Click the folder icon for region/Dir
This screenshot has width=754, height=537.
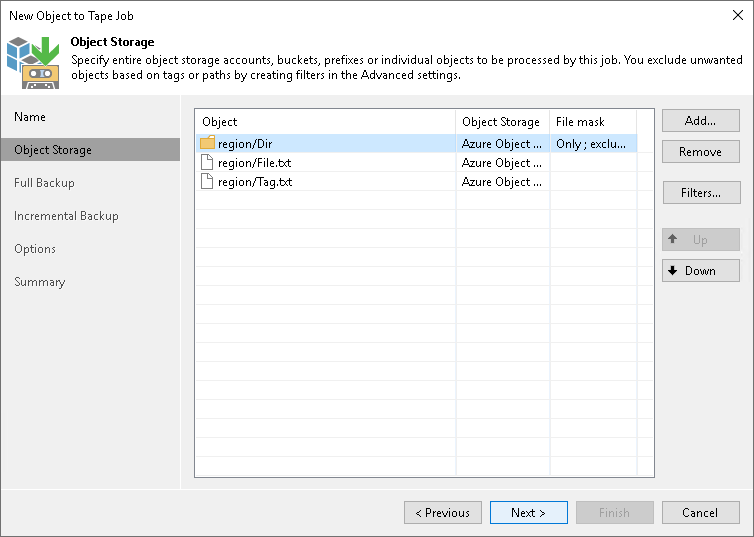[x=207, y=143]
